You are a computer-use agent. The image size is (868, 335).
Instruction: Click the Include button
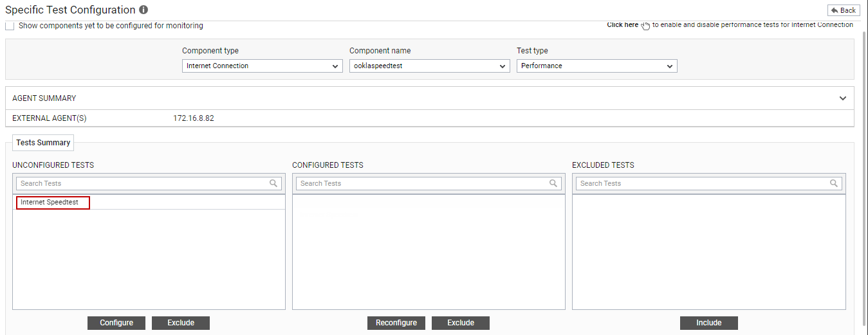(x=709, y=323)
